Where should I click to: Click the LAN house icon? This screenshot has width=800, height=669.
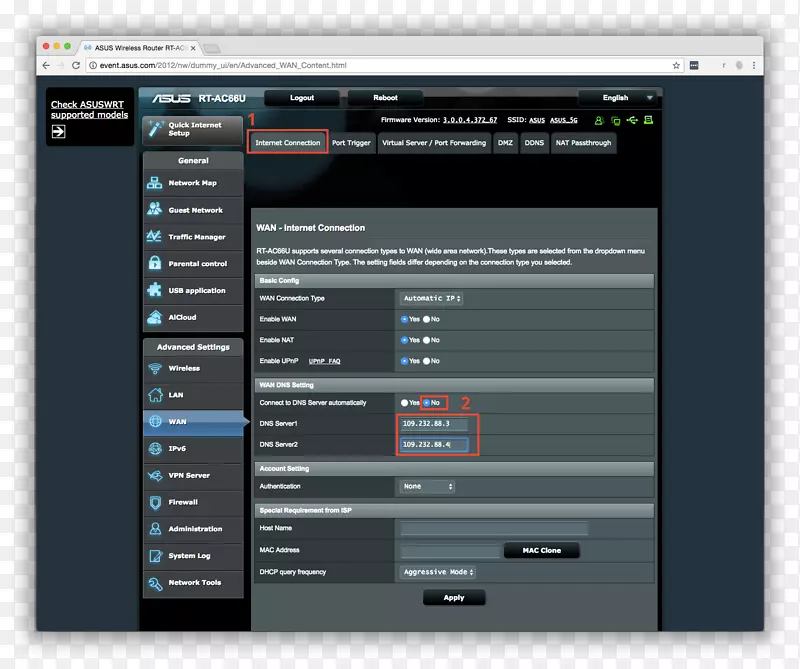pyautogui.click(x=155, y=394)
